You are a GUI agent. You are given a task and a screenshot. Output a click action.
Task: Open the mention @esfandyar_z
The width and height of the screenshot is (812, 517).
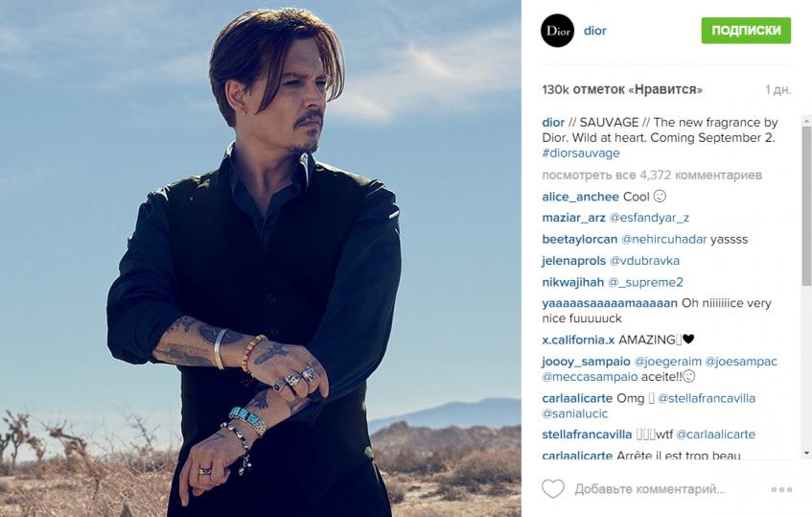pyautogui.click(x=649, y=218)
